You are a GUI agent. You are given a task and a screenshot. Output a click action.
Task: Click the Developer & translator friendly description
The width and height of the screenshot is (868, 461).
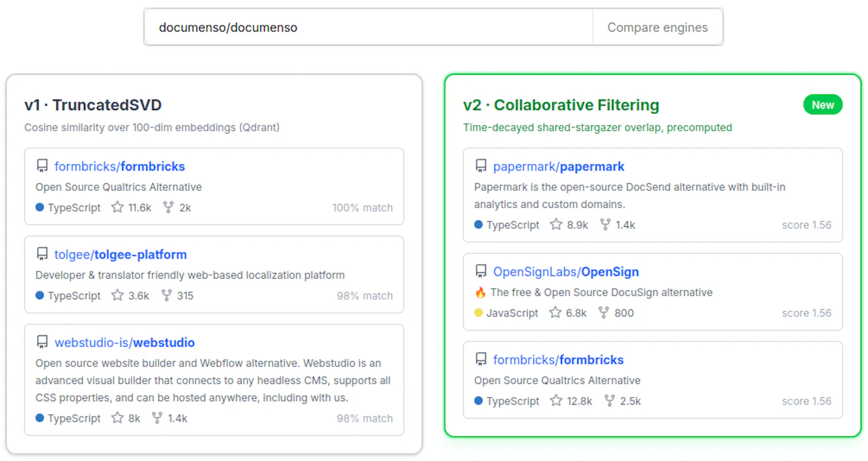190,275
